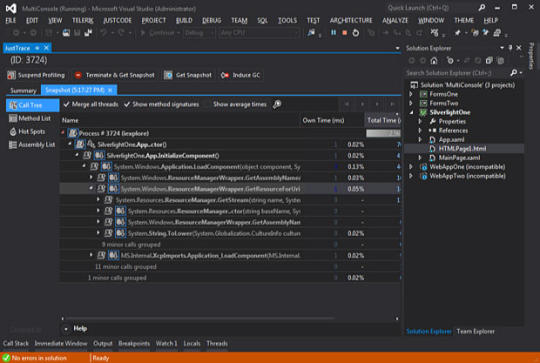Sort by the Total Time column header
The image size is (540, 363).
(x=383, y=120)
